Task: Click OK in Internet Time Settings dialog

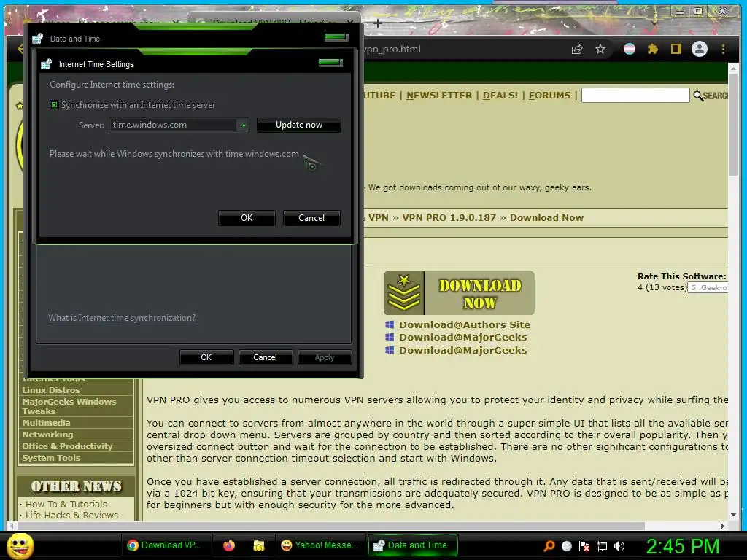Action: tap(247, 217)
